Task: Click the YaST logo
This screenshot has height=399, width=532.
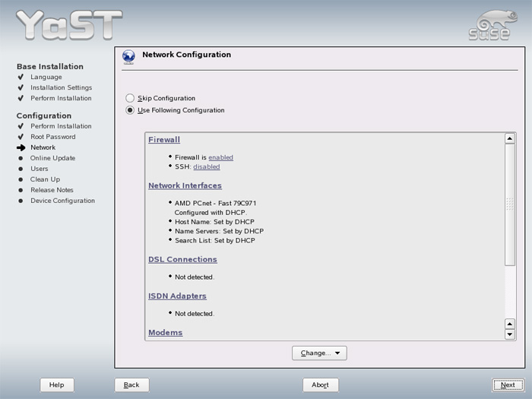Action: [69, 25]
